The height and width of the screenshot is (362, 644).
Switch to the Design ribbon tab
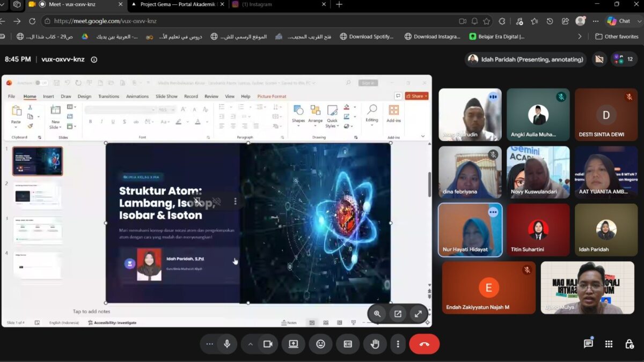(x=84, y=97)
